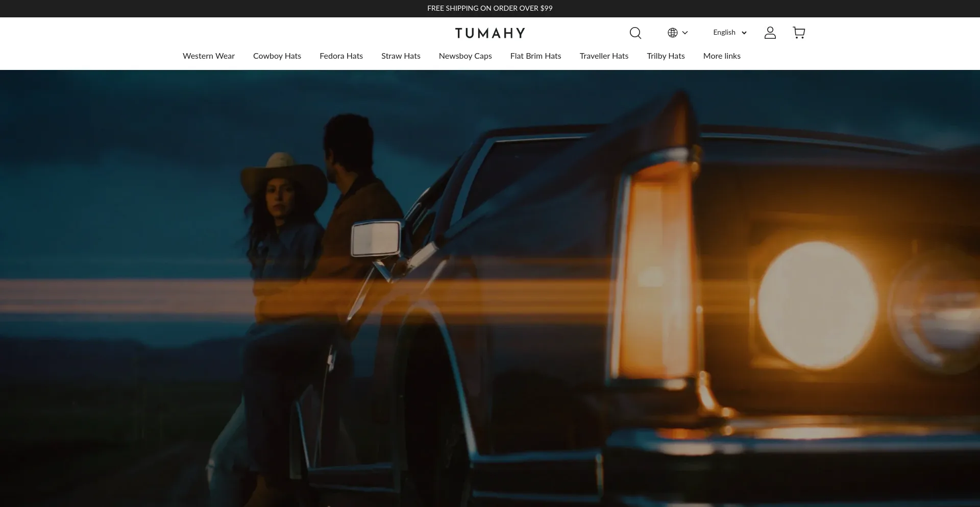Select Fedora Hats in navigation

(341, 56)
